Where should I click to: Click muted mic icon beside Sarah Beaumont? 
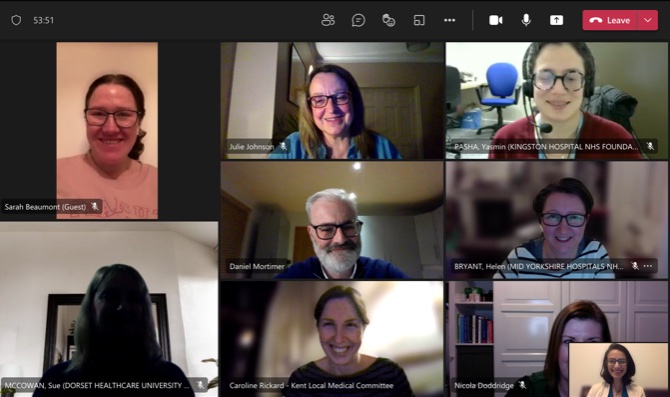(94, 207)
